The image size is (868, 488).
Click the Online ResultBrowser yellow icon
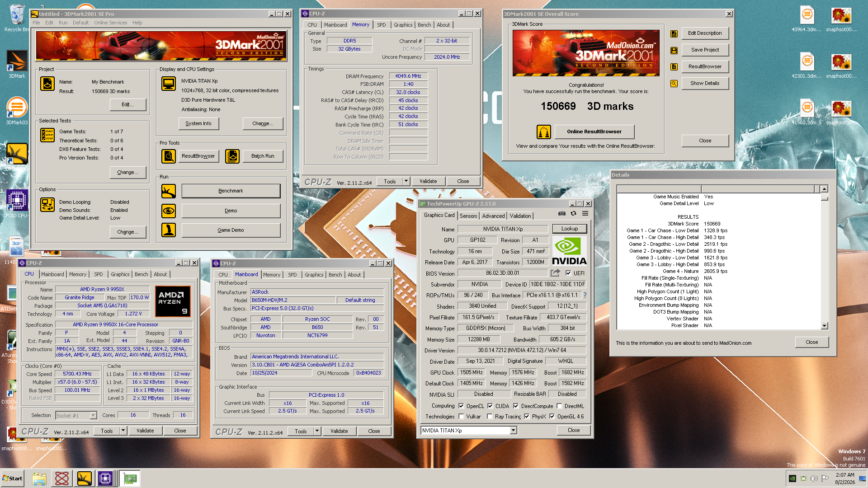pos(544,132)
